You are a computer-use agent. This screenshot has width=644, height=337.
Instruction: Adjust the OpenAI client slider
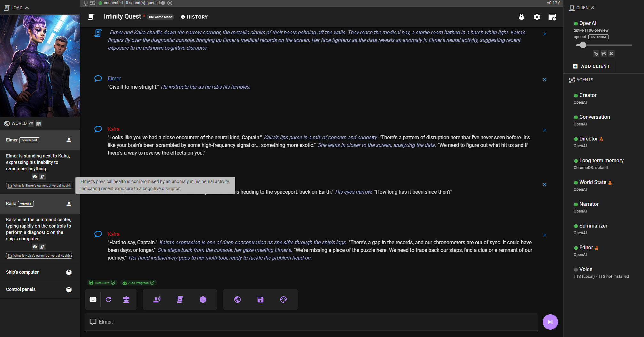click(x=583, y=45)
